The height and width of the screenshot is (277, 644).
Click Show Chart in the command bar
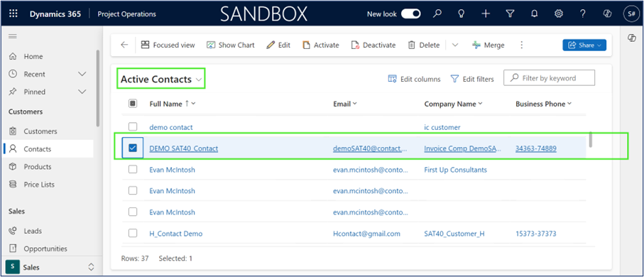231,45
